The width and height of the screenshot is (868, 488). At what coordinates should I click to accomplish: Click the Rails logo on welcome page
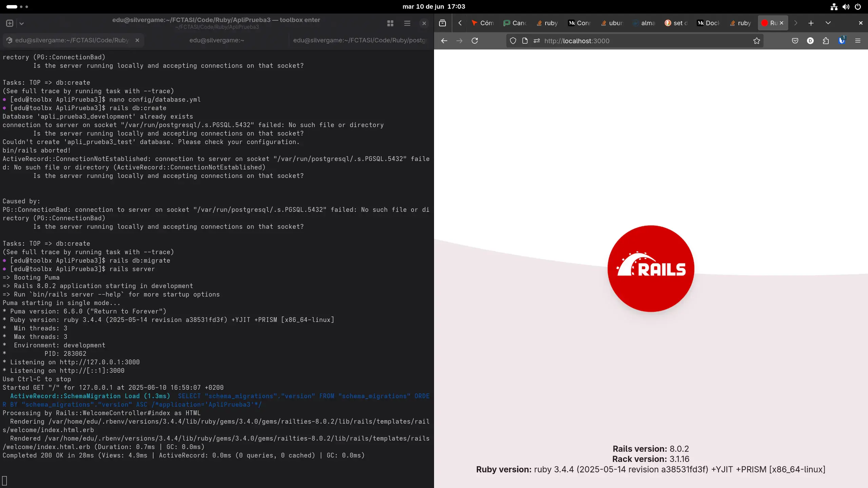[x=651, y=269]
